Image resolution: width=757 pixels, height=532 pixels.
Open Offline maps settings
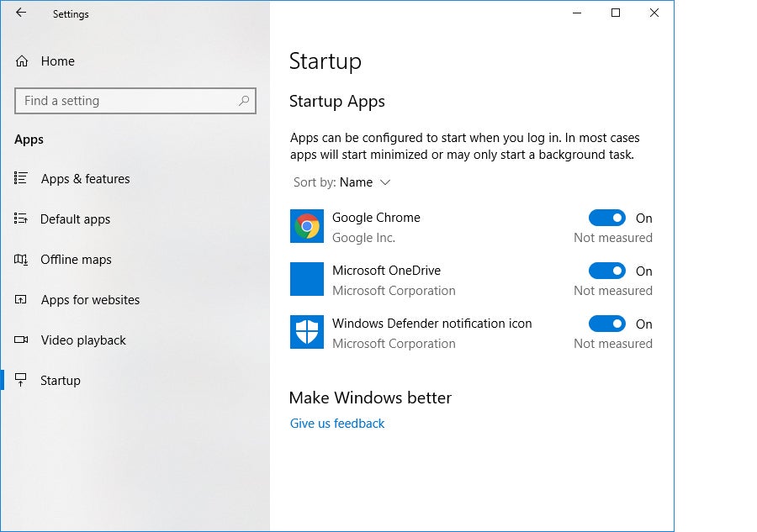point(76,260)
